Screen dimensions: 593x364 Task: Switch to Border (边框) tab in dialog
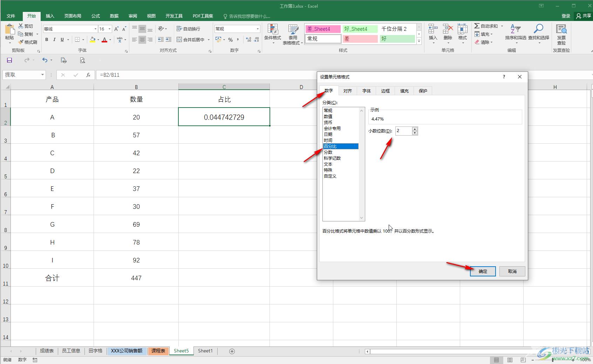pyautogui.click(x=386, y=91)
